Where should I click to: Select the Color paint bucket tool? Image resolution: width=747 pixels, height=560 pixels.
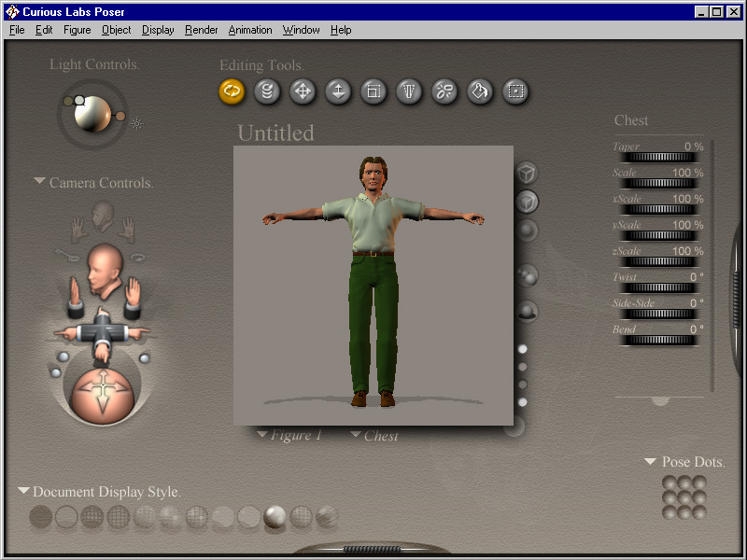coord(480,91)
